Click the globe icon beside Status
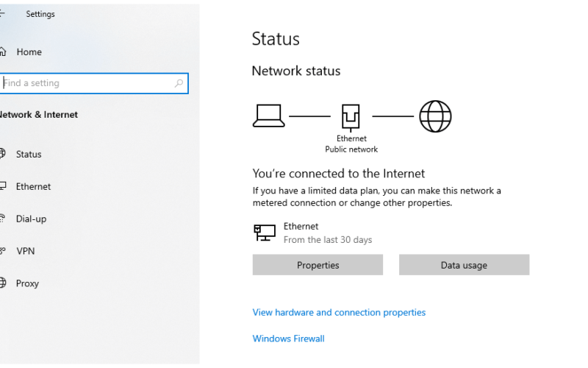The width and height of the screenshot is (588, 368). (3, 154)
